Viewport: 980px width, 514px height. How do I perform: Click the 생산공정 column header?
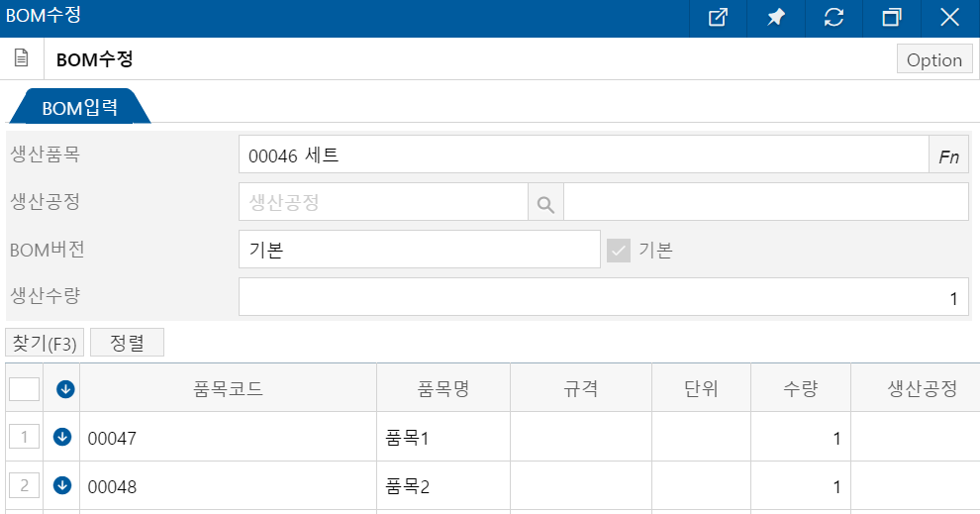916,388
